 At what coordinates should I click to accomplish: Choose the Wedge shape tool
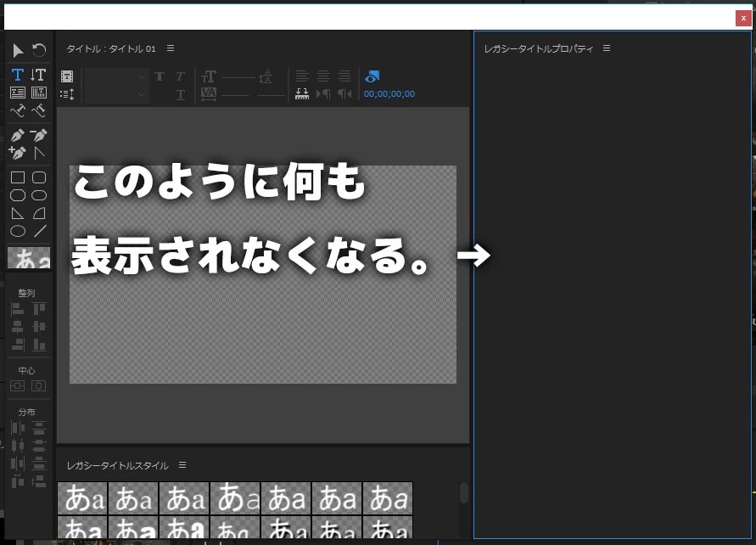point(18,213)
